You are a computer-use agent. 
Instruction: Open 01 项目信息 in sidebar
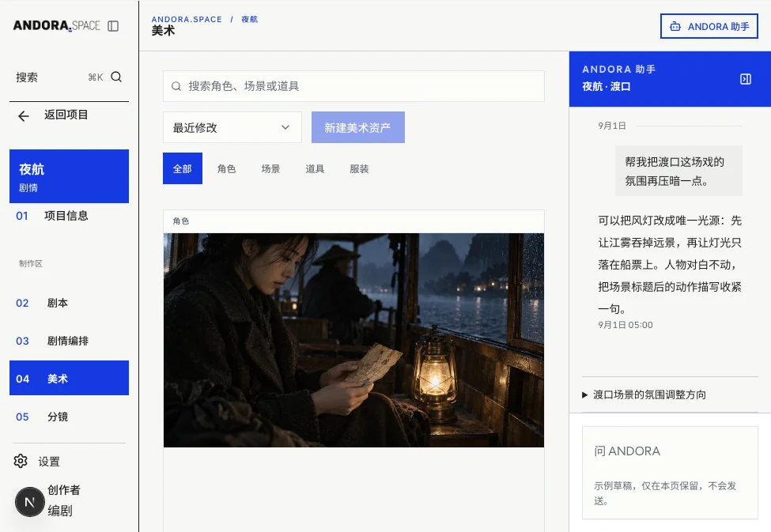[69, 215]
